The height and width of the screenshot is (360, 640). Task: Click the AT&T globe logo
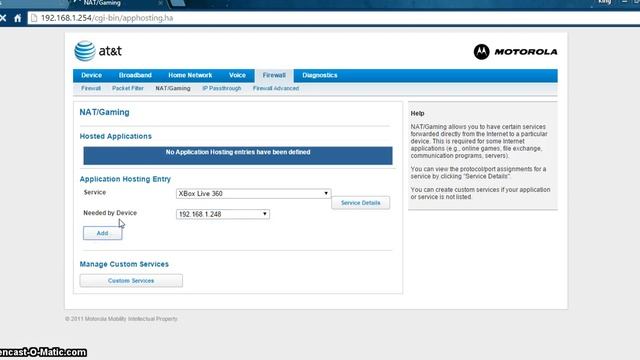pyautogui.click(x=85, y=51)
